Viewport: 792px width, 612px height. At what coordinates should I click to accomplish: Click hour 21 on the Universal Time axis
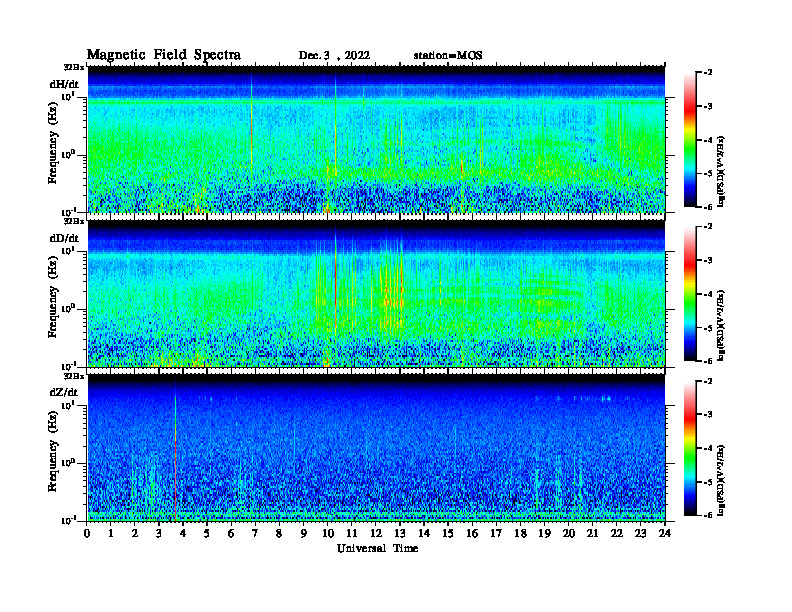592,534
